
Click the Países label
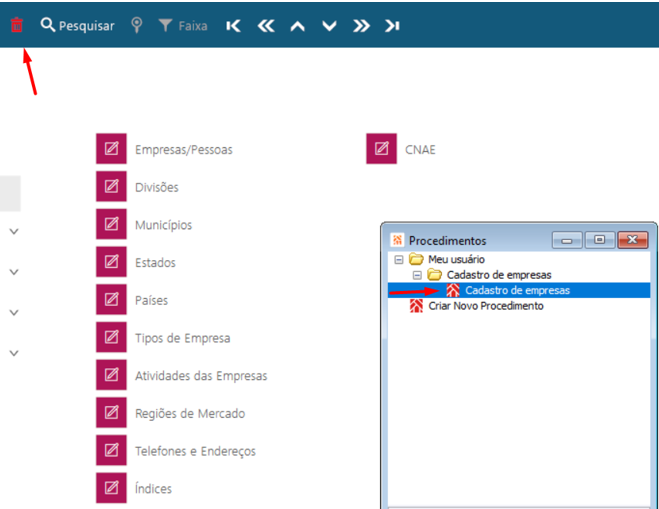pos(151,300)
